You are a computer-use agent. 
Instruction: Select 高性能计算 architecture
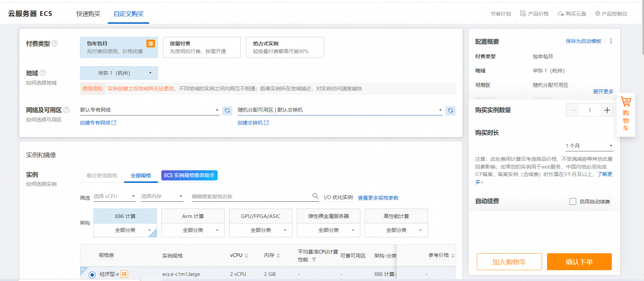click(x=396, y=216)
